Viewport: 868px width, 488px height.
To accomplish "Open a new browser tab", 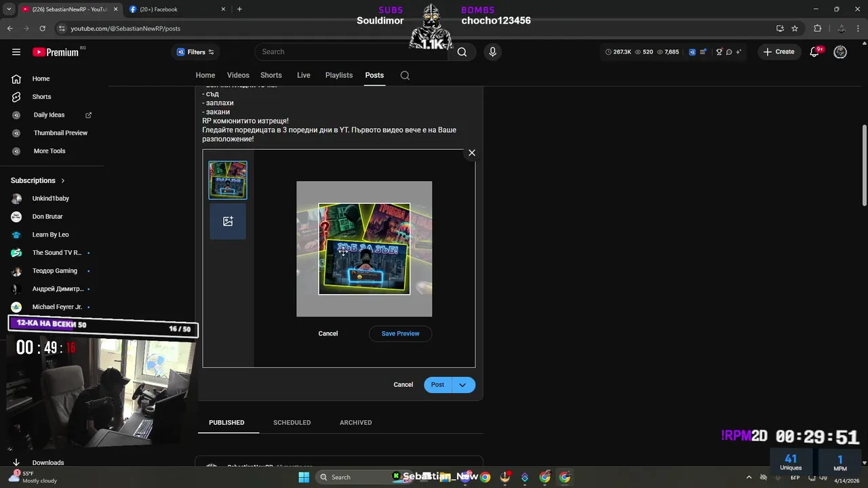I will click(239, 9).
